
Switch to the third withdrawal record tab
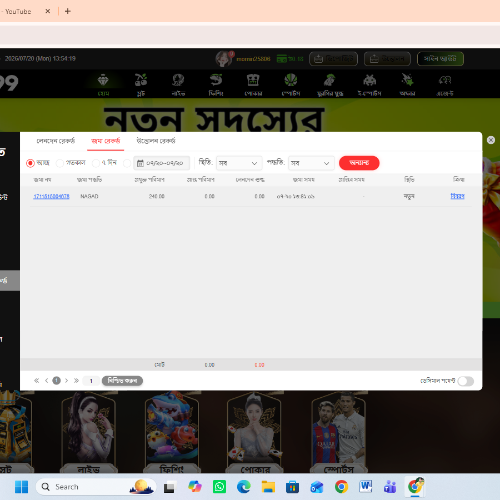[156, 141]
